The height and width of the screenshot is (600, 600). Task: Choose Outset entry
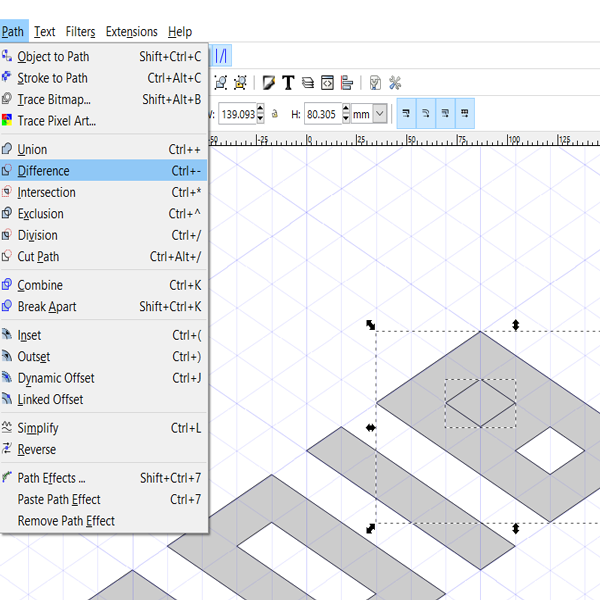(103, 357)
